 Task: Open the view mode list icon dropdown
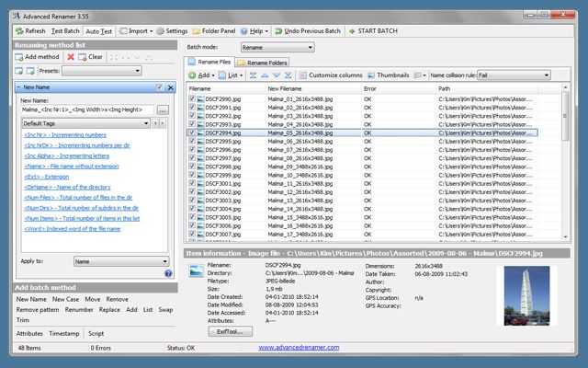click(x=420, y=75)
